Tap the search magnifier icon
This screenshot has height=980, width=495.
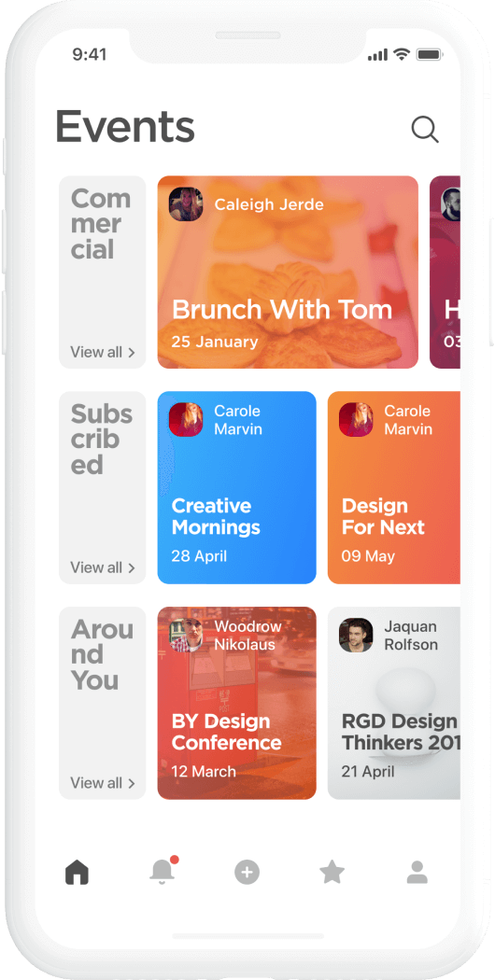point(425,130)
